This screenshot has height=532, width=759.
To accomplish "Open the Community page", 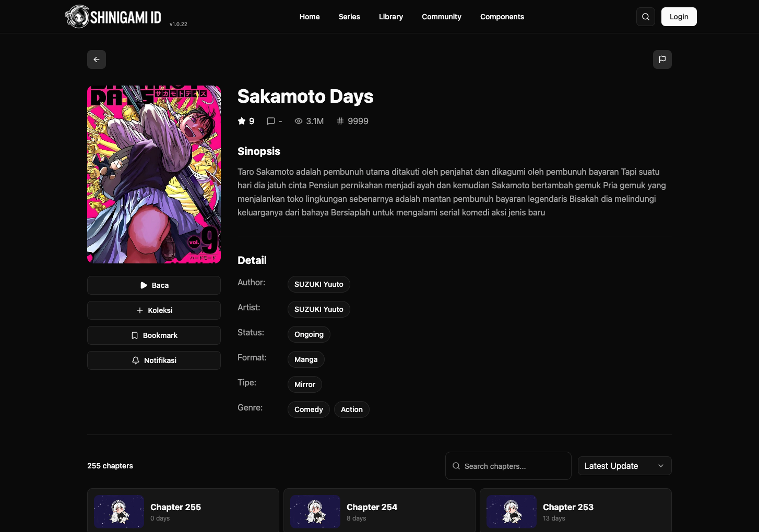I will pos(442,17).
